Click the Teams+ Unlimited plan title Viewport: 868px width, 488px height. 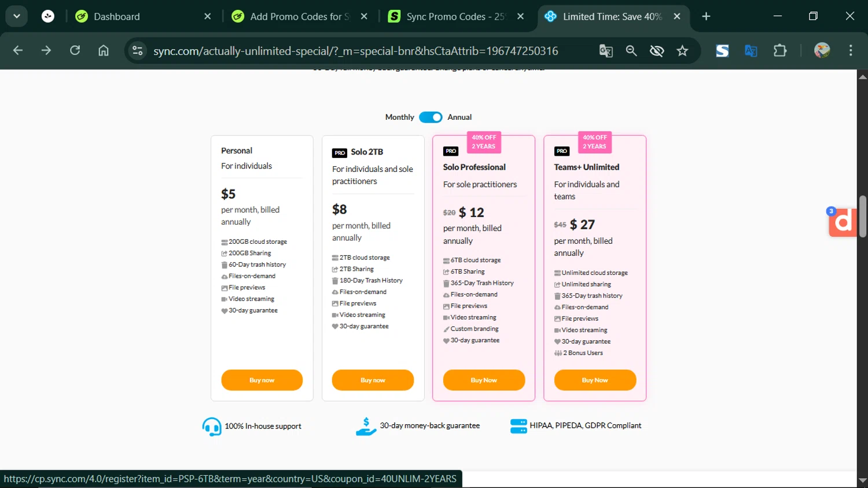tap(587, 167)
